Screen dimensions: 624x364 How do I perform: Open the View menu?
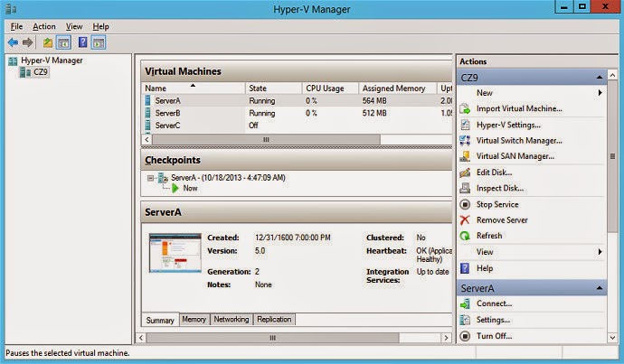[74, 26]
